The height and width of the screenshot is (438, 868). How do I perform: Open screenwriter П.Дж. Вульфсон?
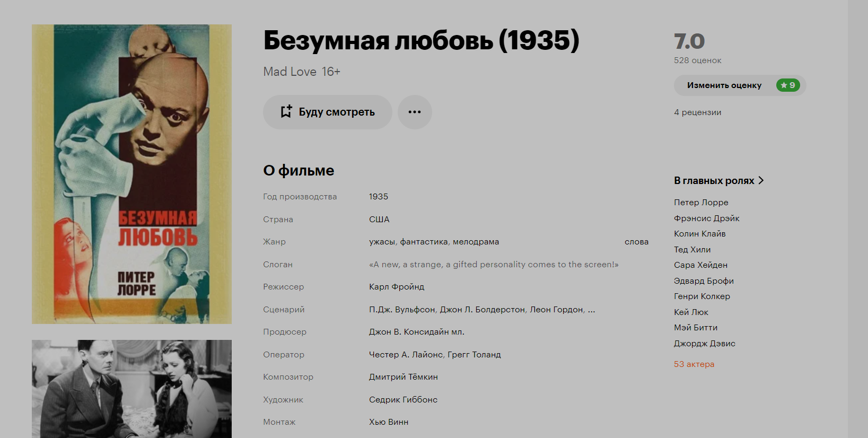coord(402,310)
